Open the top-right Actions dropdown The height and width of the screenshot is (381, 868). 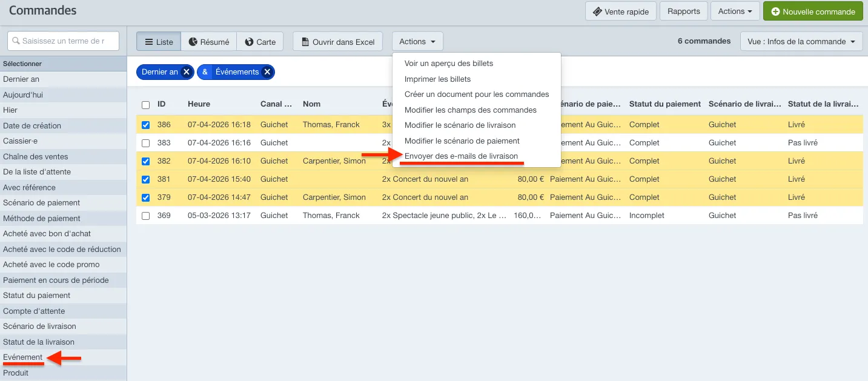tap(735, 12)
